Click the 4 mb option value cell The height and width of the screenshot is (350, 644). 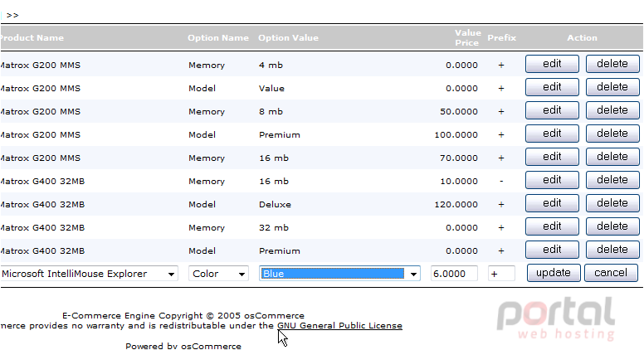271,66
